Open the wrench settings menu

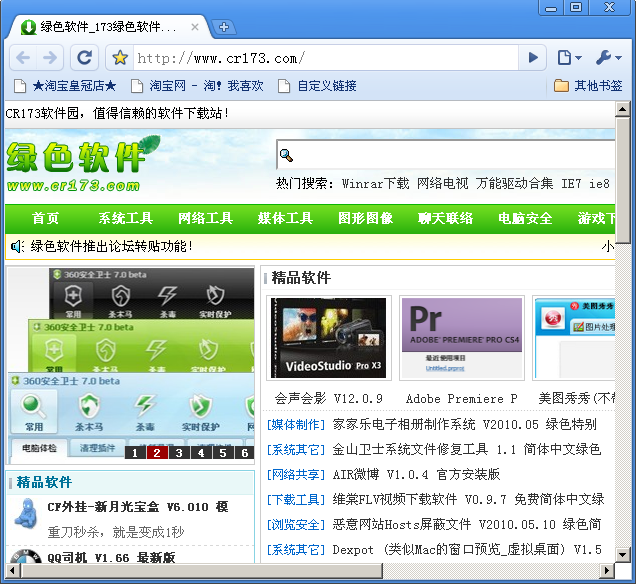click(x=608, y=58)
